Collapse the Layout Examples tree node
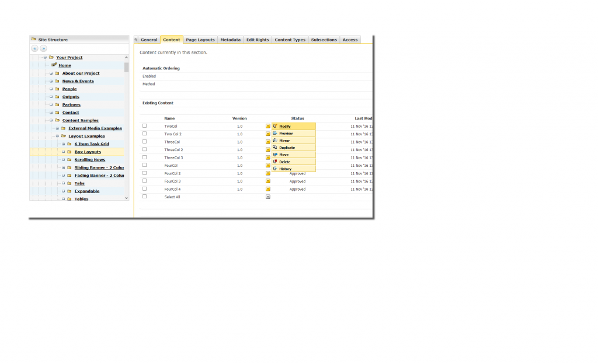598x364 pixels. point(57,136)
